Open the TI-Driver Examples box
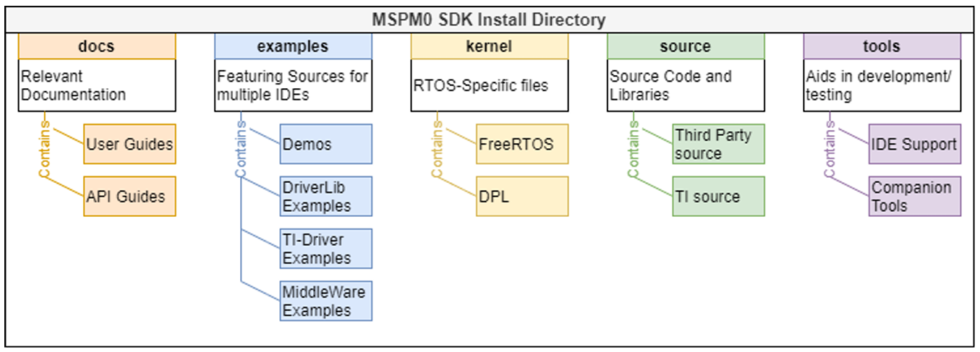Image resolution: width=980 pixels, height=352 pixels. click(x=326, y=249)
